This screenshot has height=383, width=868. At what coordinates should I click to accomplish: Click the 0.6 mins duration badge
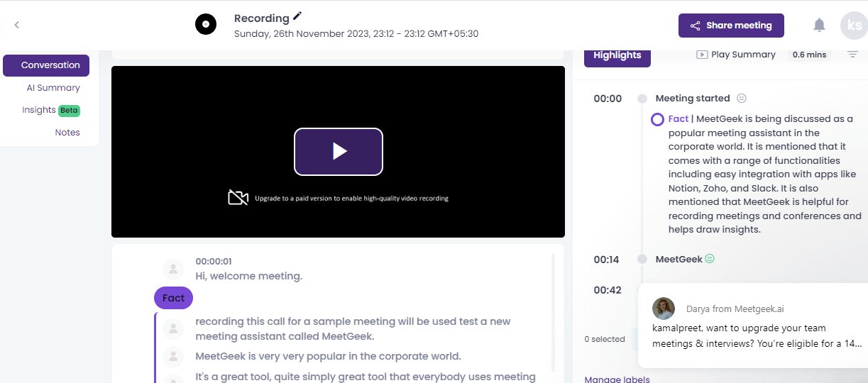(x=809, y=55)
